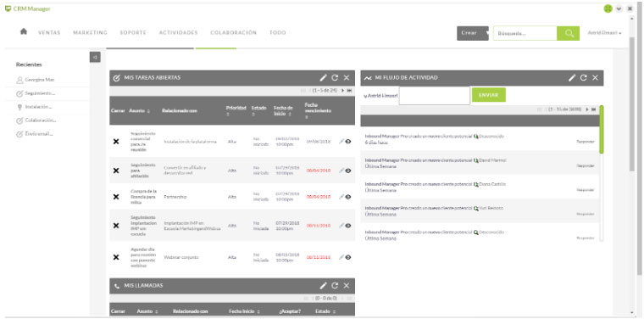Screen dimensions: 644x319
Task: Open the Partnership related record
Action: coord(175,197)
